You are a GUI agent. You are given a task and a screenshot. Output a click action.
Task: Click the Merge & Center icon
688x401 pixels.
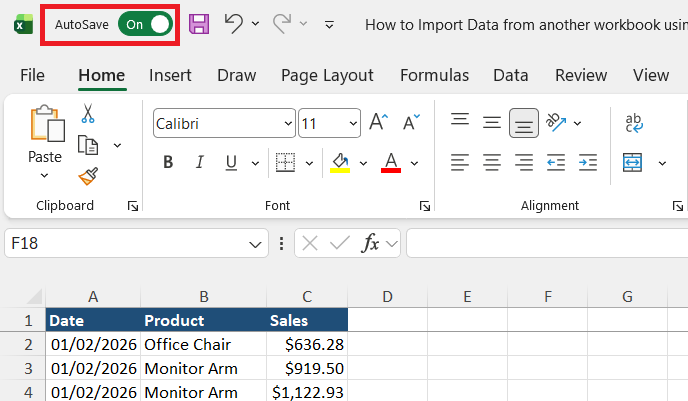[632, 162]
